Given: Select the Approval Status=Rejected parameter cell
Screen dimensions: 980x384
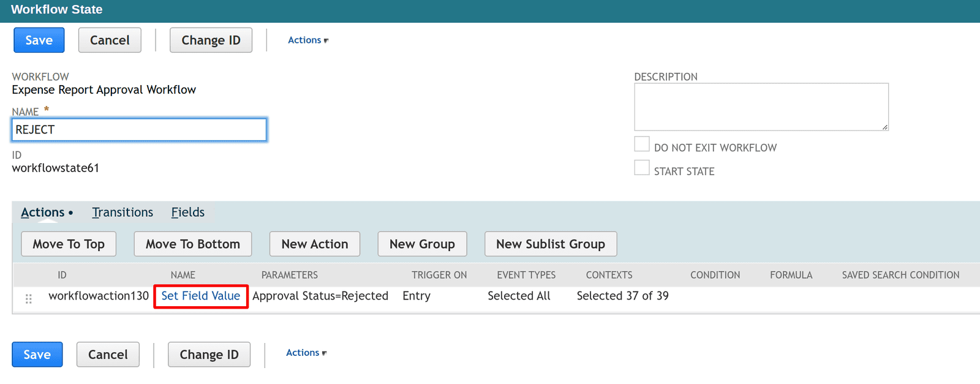Looking at the screenshot, I should coord(320,296).
